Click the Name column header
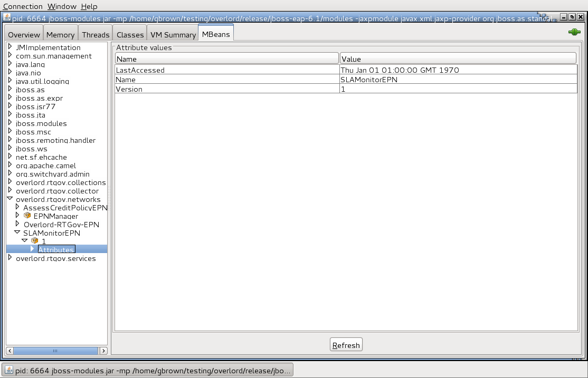 (227, 58)
